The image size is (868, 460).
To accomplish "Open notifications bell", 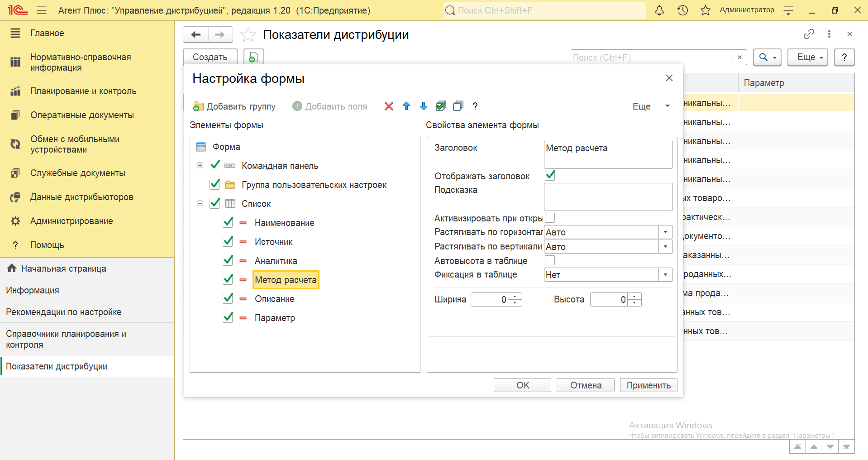I will [659, 10].
